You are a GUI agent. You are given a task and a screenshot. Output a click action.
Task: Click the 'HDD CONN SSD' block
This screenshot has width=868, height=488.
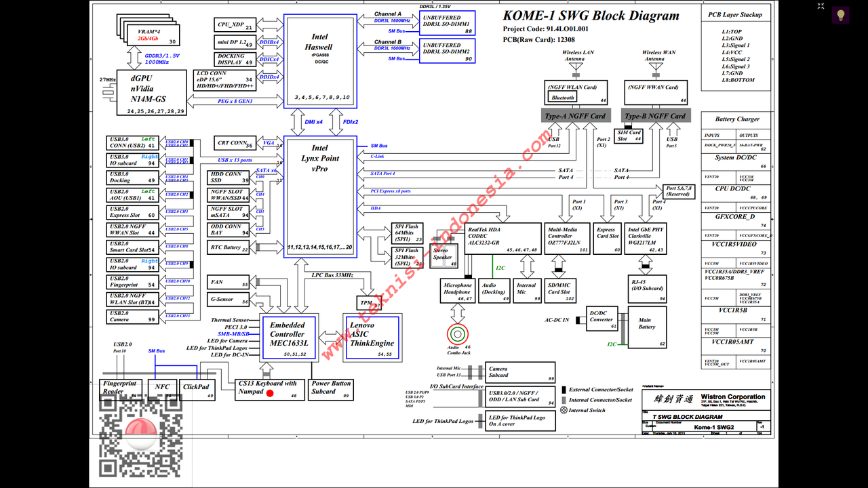pos(229,178)
